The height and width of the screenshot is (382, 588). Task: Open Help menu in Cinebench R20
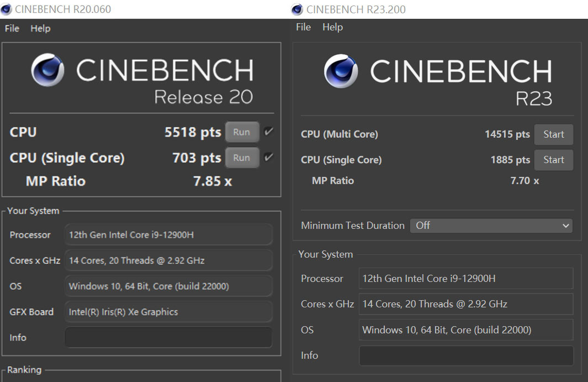click(x=40, y=29)
